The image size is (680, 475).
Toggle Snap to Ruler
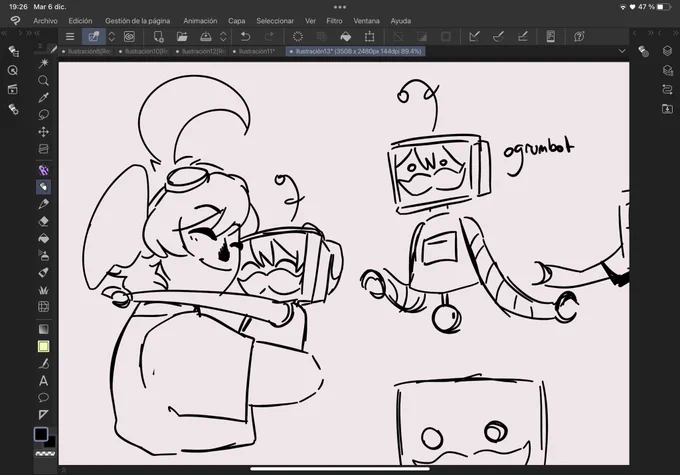point(474,37)
